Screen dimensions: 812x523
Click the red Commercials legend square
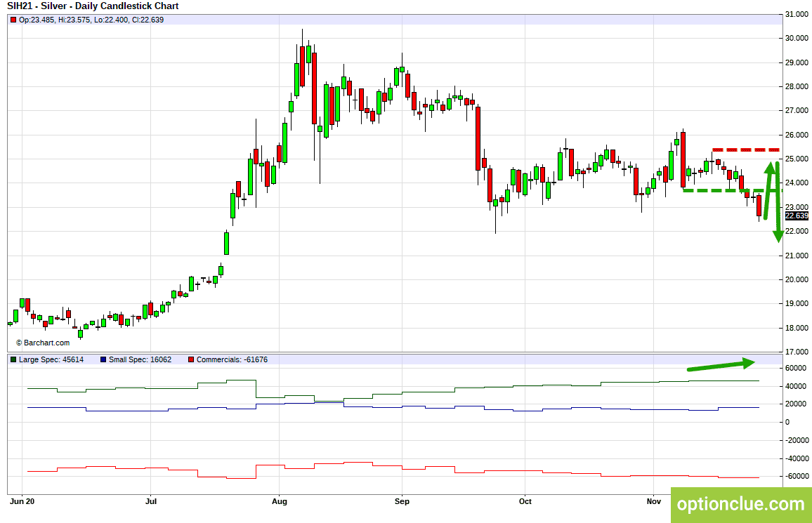[x=191, y=359]
